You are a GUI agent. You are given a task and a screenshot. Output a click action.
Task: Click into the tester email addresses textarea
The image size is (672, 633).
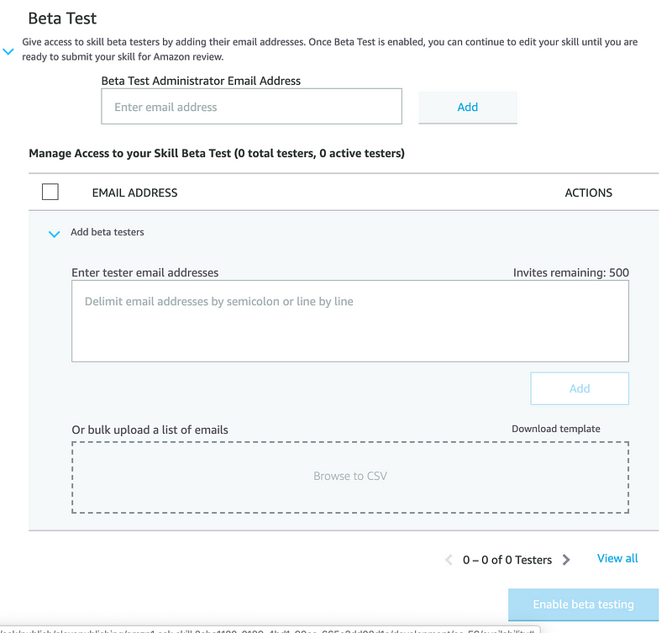pyautogui.click(x=349, y=321)
